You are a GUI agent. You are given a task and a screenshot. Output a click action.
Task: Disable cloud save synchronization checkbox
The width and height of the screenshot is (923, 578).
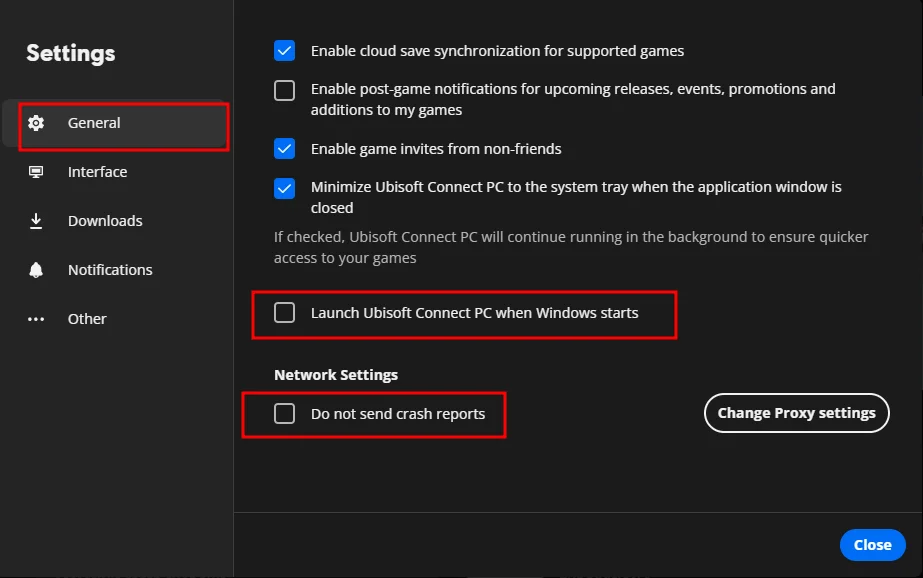(285, 50)
